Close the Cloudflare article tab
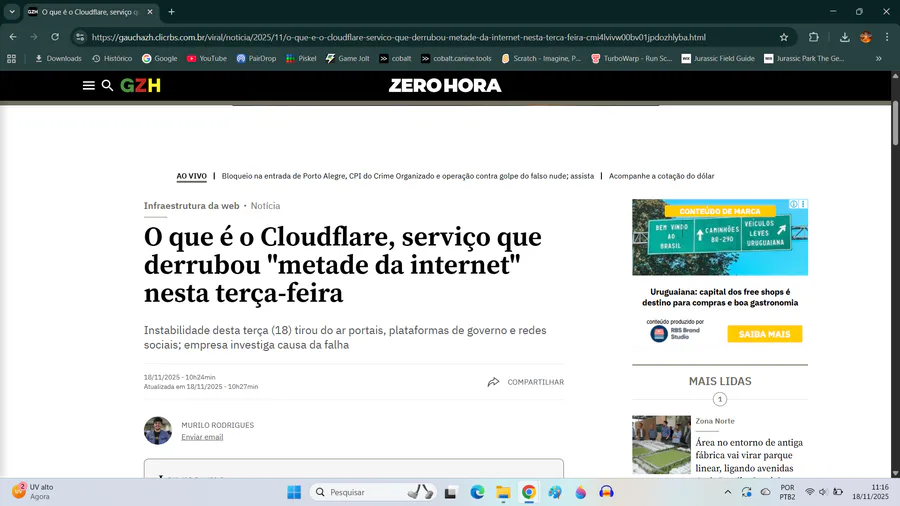The image size is (900, 506). coord(150,11)
